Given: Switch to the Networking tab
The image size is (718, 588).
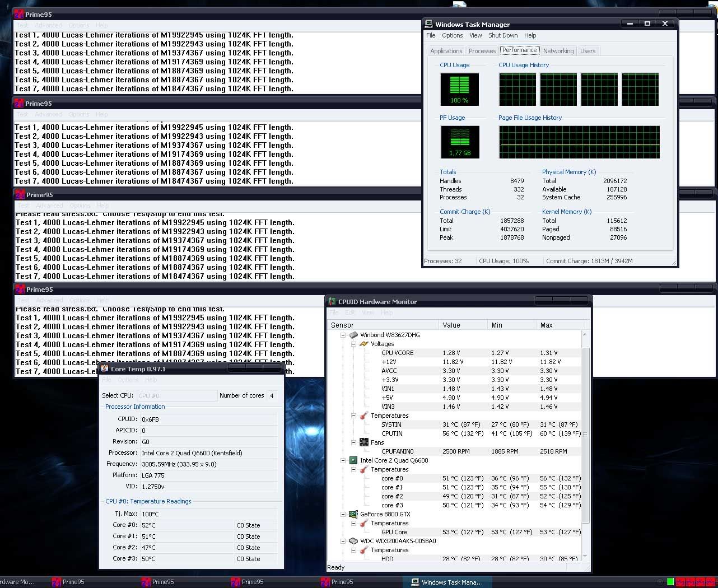Looking at the screenshot, I should [x=558, y=51].
